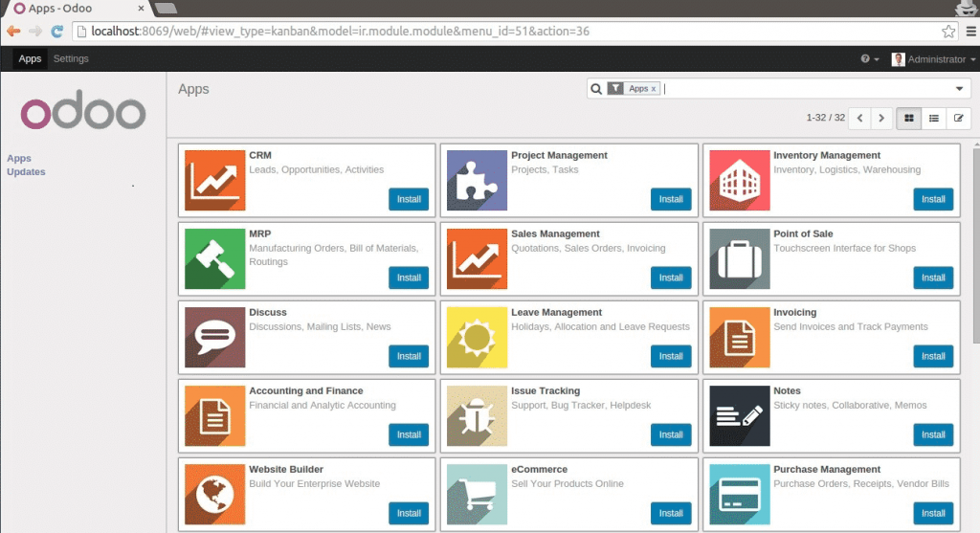Switch to list view

point(934,118)
